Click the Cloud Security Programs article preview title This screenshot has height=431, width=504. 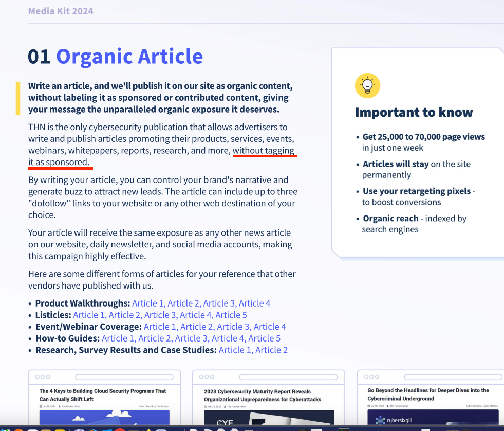[103, 395]
